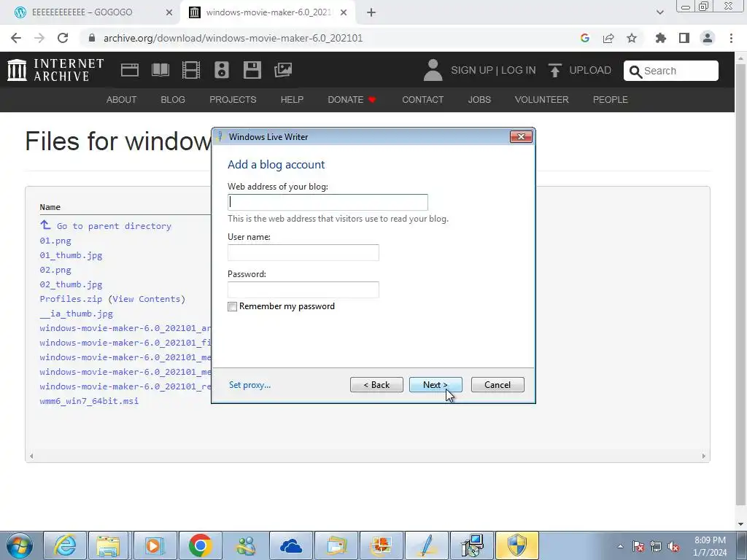Focus the Password field
The image size is (747, 560).
[x=303, y=289]
